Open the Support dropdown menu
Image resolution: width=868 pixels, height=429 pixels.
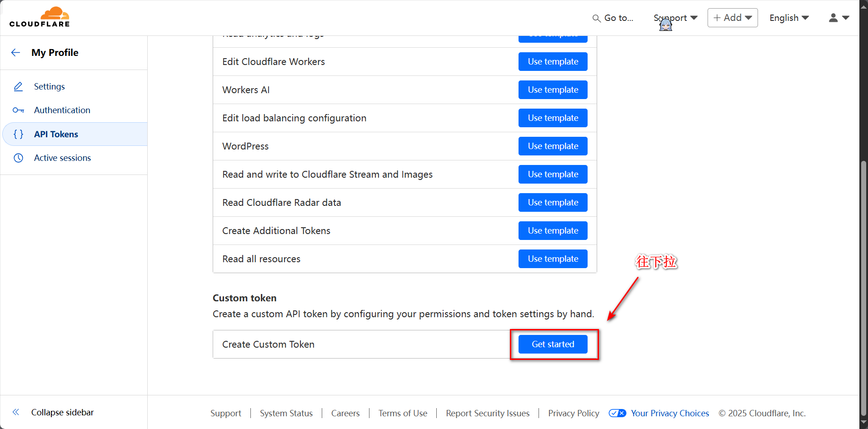675,18
